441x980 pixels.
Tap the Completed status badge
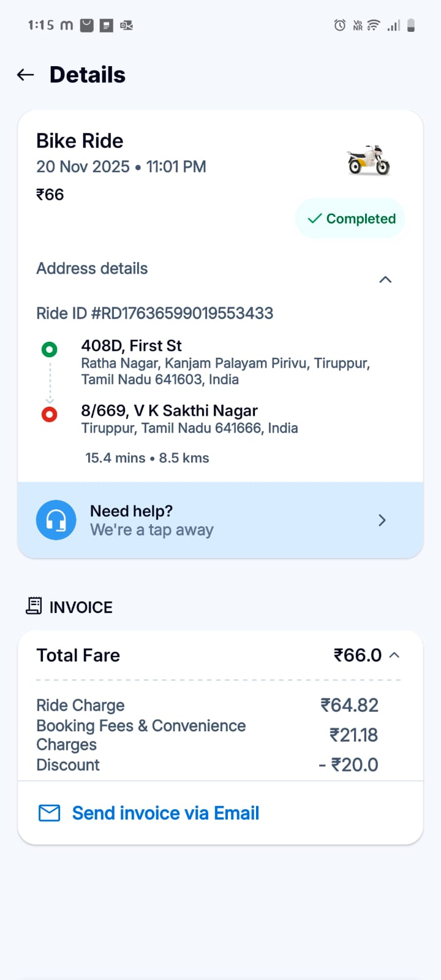[x=350, y=219]
